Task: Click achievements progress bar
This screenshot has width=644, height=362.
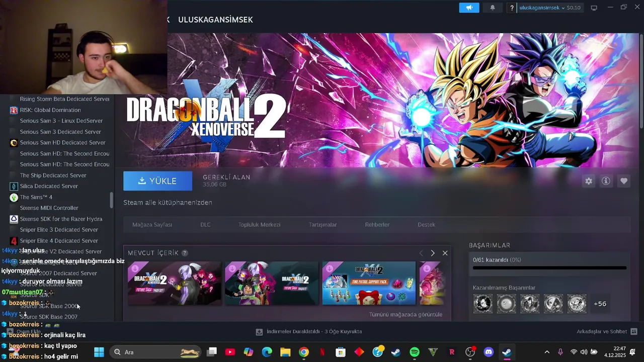Action: coord(549,268)
